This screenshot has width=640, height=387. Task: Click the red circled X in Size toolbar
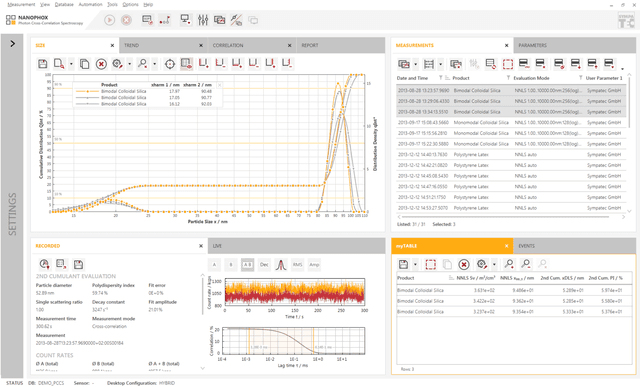coord(101,64)
